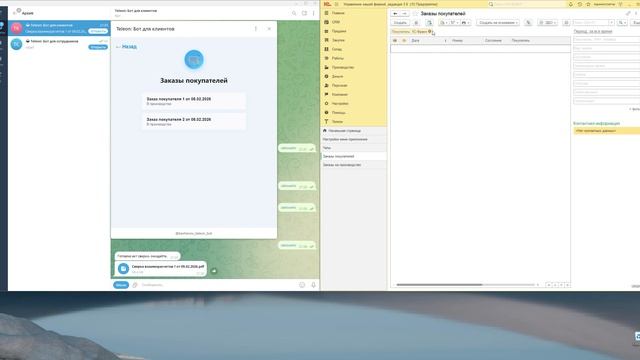This screenshot has height=360, width=640.
Task: Search in the Telegram chat header
Action: click(x=294, y=13)
